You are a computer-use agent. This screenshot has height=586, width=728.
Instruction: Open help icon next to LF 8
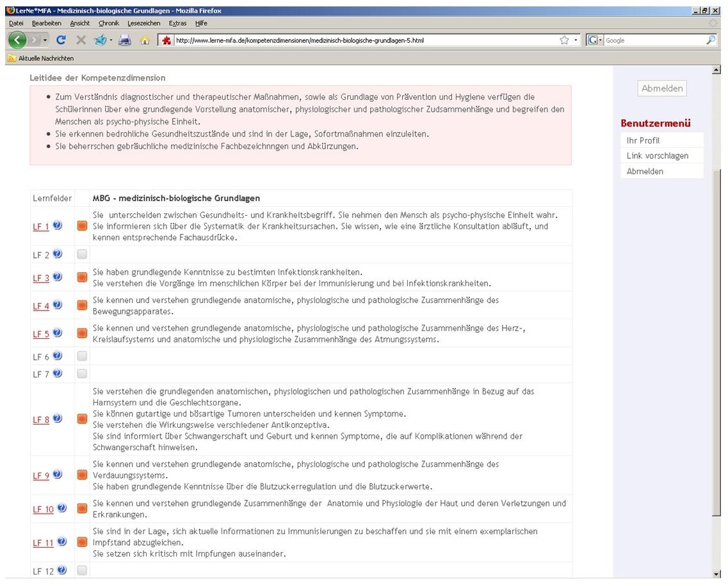coord(58,419)
